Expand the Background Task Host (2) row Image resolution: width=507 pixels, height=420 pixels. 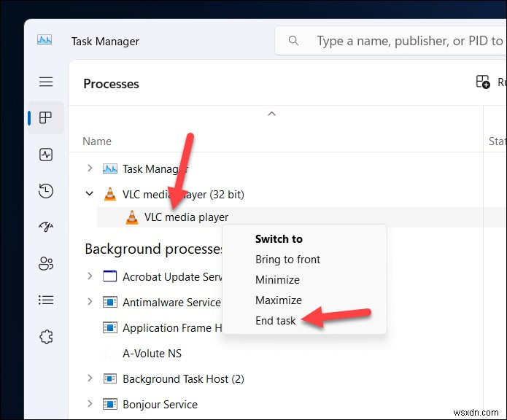(x=90, y=378)
